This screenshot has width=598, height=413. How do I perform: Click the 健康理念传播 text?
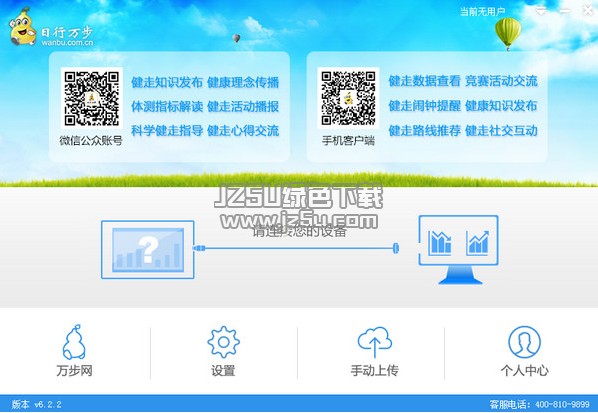(243, 82)
